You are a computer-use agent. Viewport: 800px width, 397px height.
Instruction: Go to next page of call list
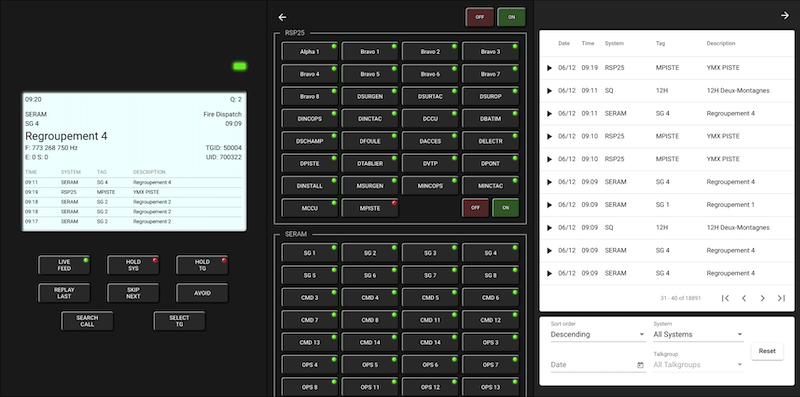[762, 298]
